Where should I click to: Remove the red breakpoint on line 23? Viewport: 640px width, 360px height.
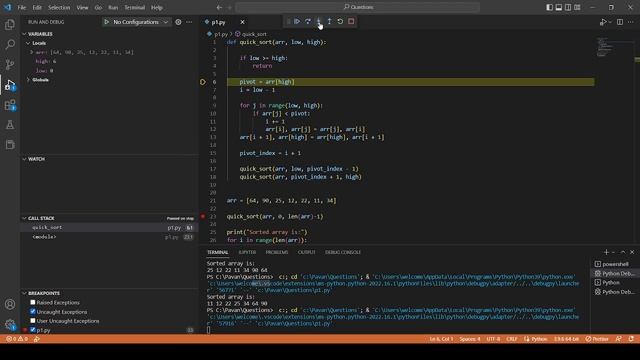pos(203,216)
